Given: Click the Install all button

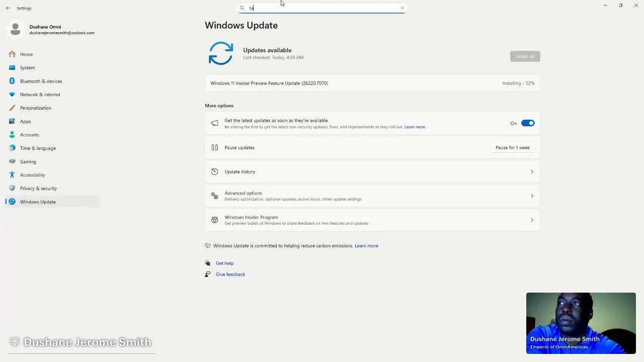Looking at the screenshot, I should (x=525, y=56).
